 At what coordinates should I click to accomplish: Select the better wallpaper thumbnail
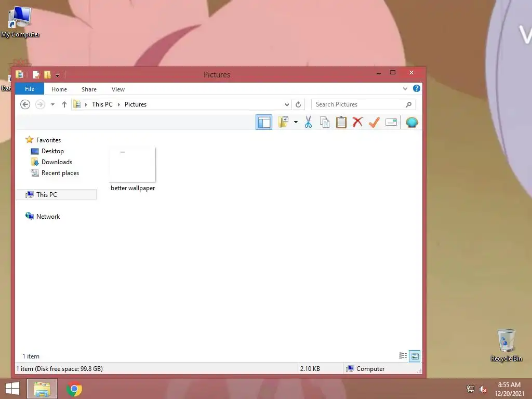pos(132,165)
